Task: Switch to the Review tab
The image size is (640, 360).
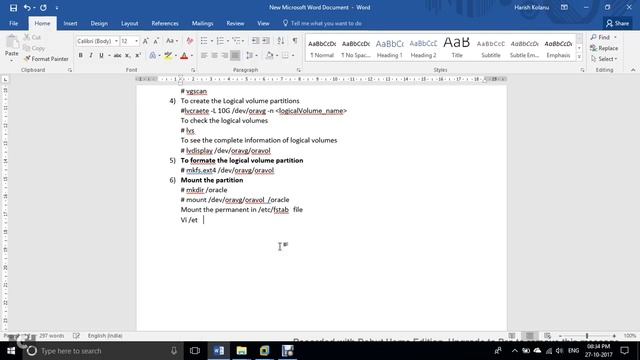Action: pos(235,23)
